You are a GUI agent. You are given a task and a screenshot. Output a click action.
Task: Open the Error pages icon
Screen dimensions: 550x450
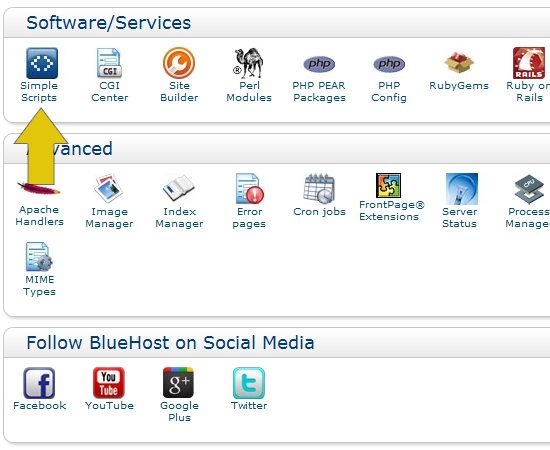pos(250,188)
